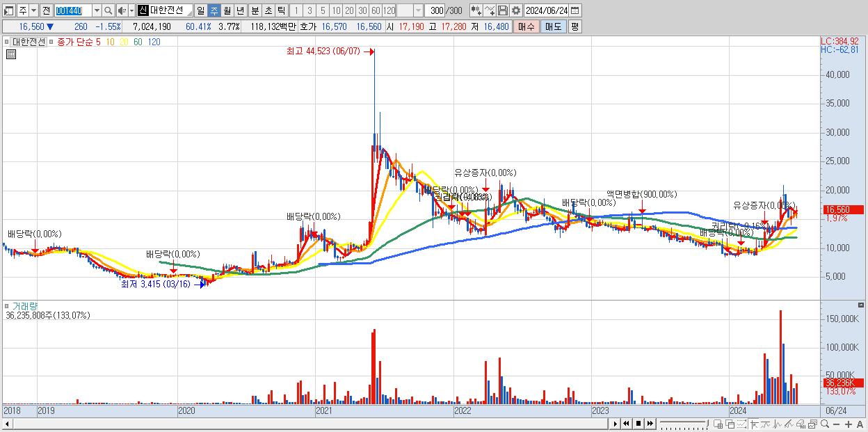Open the interval combo box dropdown arrow
Viewport: 868px width, 432px height.
[x=418, y=10]
